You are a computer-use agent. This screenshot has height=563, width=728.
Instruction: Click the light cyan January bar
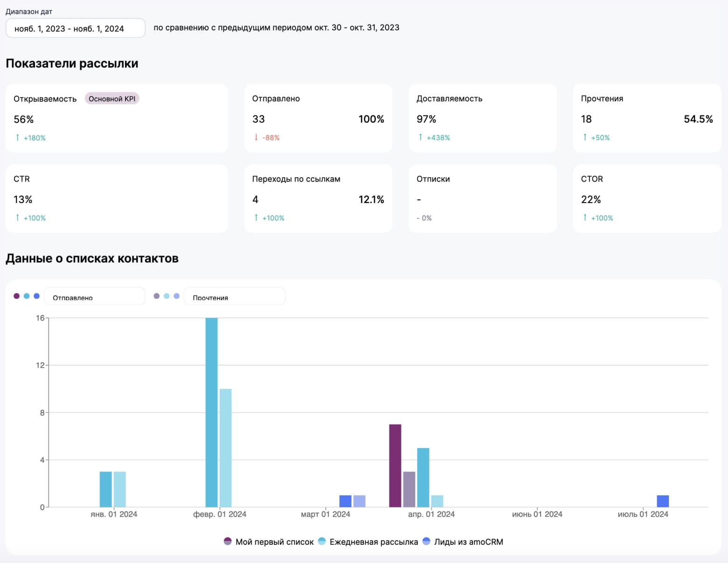(x=119, y=489)
